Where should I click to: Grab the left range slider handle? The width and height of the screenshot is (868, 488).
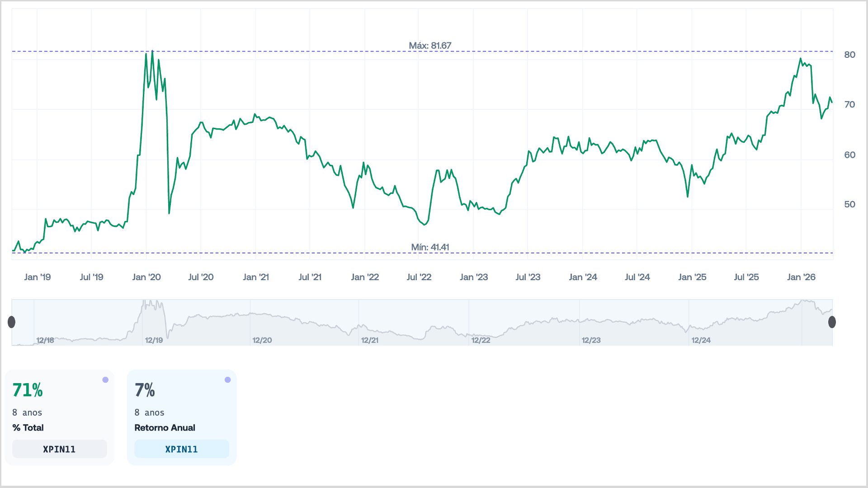point(12,322)
